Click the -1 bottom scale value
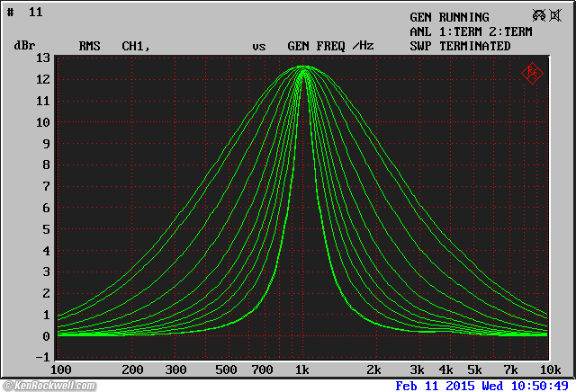Image resolution: width=576 pixels, height=392 pixels. [42, 357]
